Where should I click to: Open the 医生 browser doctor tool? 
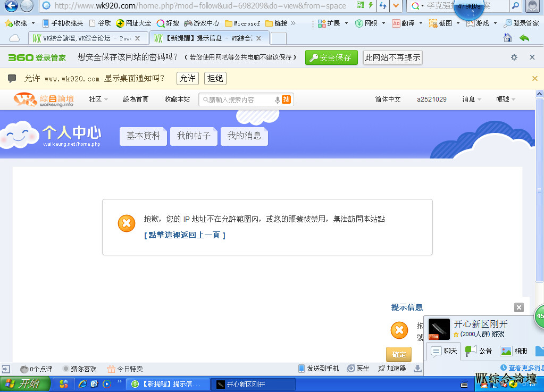[358, 369]
